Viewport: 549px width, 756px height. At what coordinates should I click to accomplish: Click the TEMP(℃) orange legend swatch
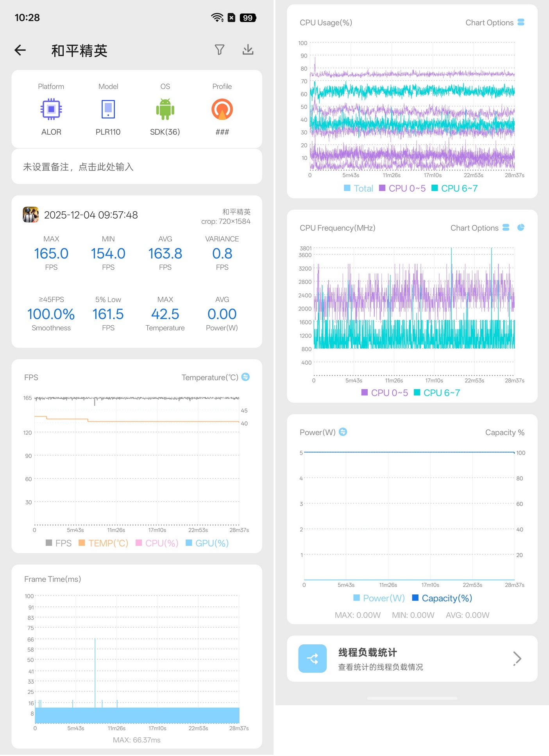pos(82,543)
